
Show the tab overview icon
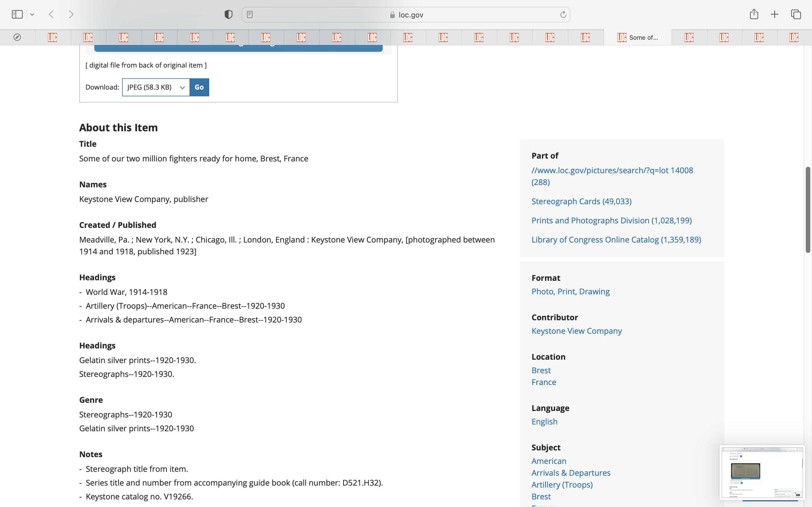pyautogui.click(x=796, y=14)
